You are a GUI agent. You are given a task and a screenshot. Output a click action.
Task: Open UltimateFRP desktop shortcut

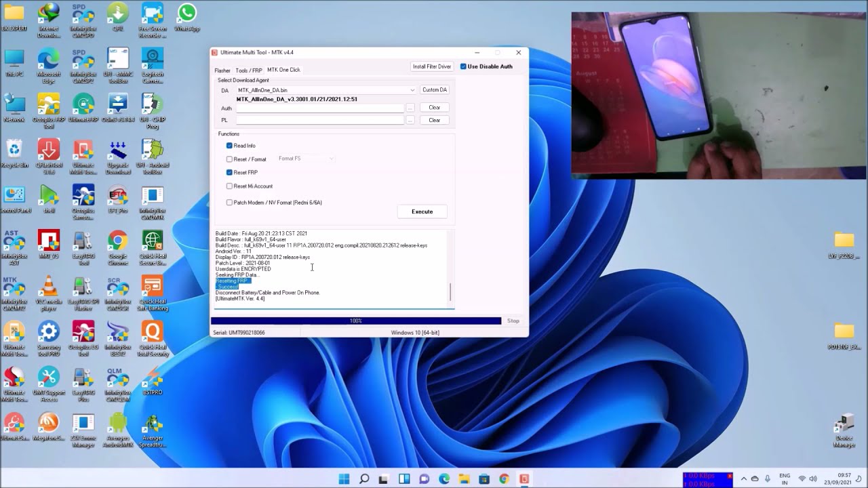83,108
